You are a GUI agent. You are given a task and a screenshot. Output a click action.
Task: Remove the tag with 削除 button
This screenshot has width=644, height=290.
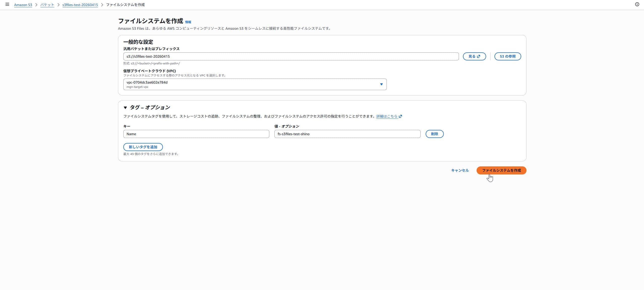(x=434, y=134)
